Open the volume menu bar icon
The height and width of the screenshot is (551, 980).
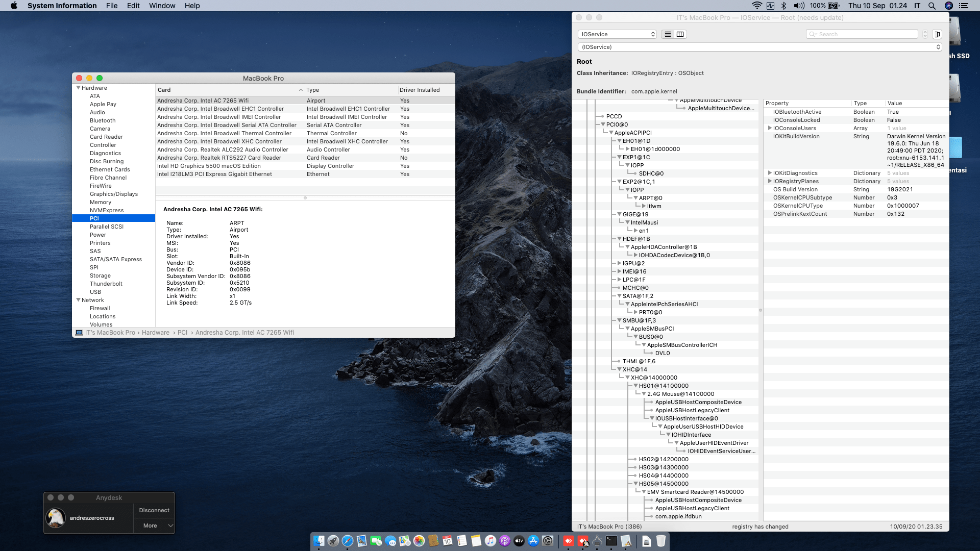(799, 6)
